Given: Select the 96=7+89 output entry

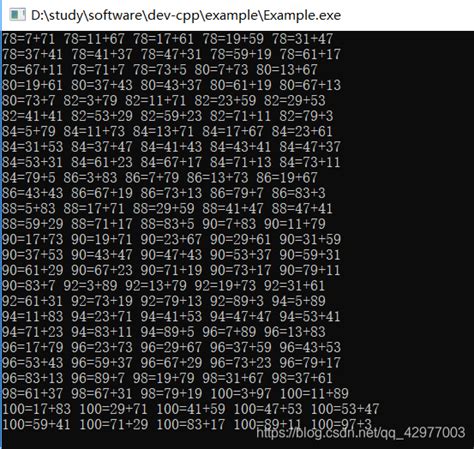Looking at the screenshot, I should point(229,332).
